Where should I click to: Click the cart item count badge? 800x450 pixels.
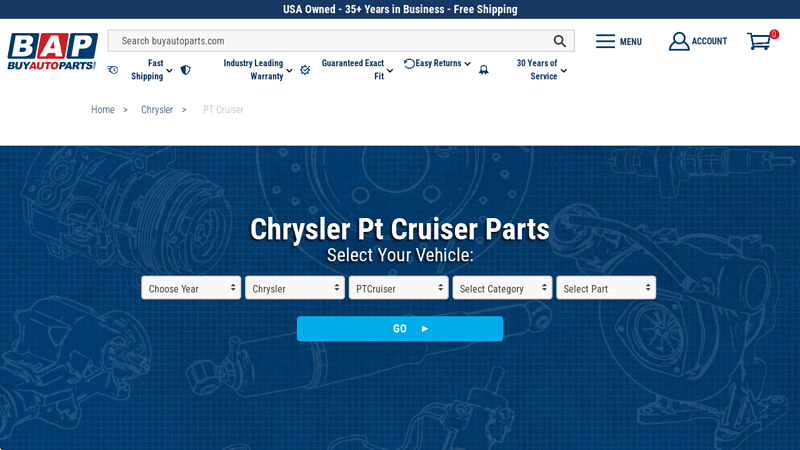774,34
